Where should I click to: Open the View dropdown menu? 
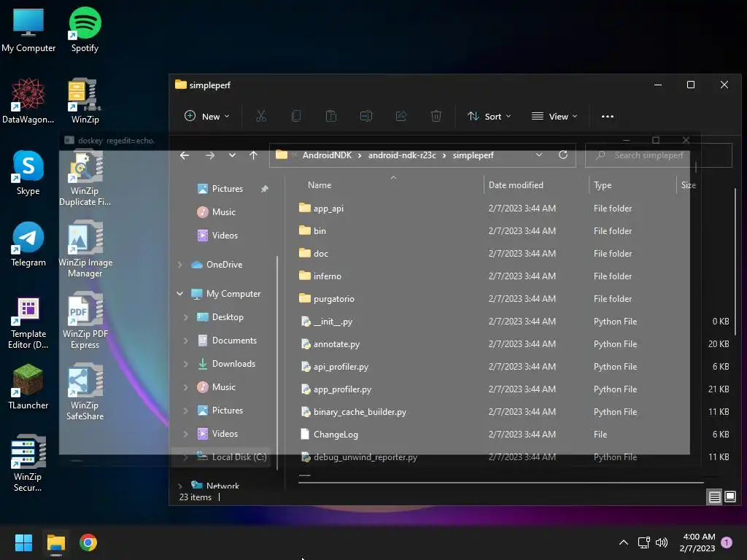coord(554,116)
